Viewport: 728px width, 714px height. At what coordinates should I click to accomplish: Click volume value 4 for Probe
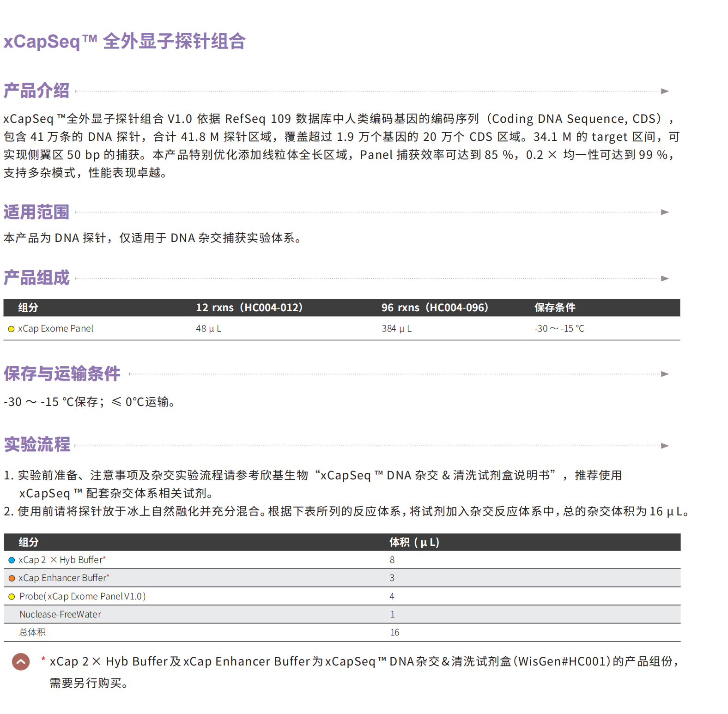tap(392, 596)
